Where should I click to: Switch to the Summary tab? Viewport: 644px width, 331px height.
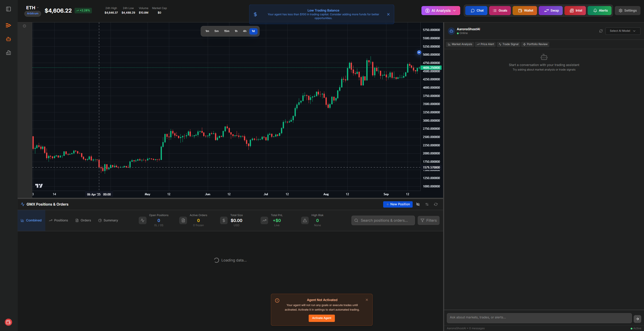(108, 220)
